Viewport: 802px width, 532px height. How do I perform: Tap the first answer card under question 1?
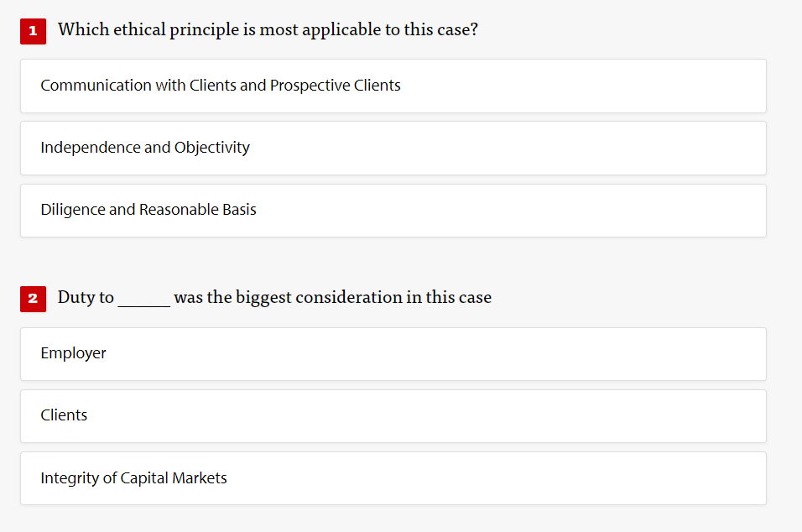393,86
